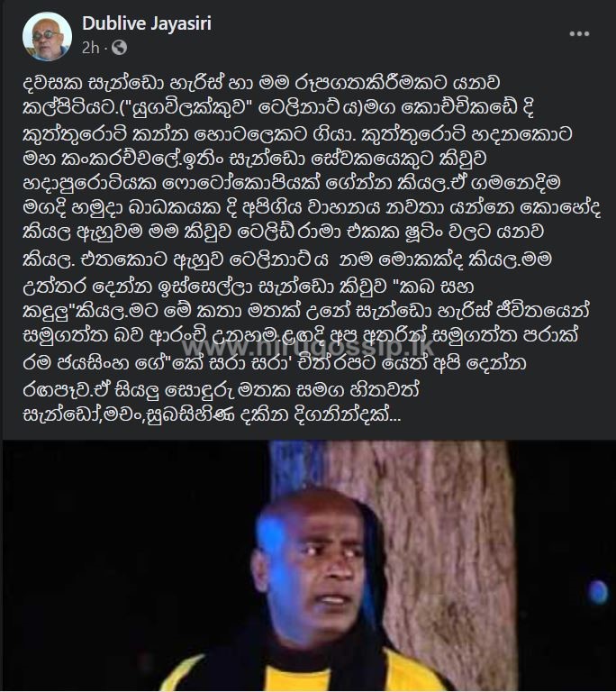616x692 pixels.
Task: Click the trailing ellipsis ending the post
Action: coord(396,416)
